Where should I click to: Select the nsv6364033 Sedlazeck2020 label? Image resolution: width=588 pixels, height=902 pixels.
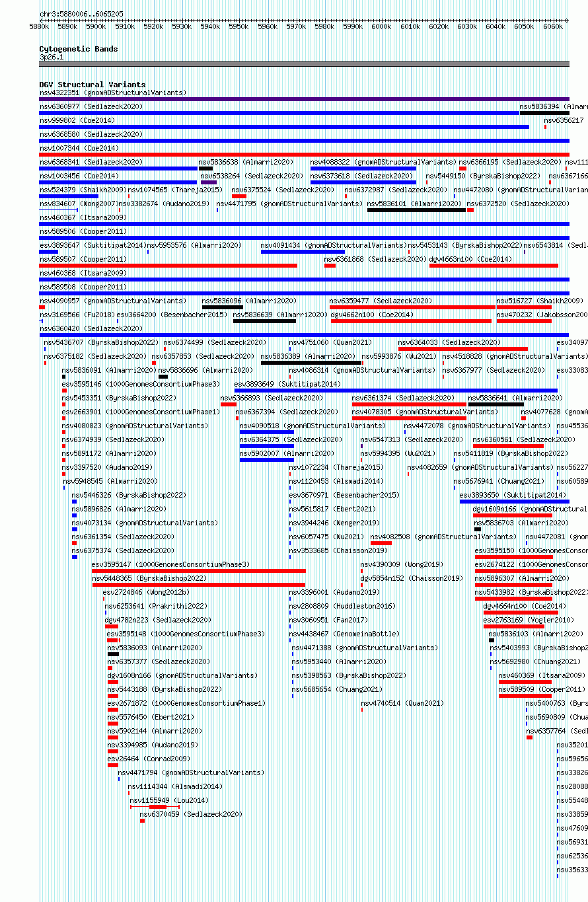click(449, 343)
